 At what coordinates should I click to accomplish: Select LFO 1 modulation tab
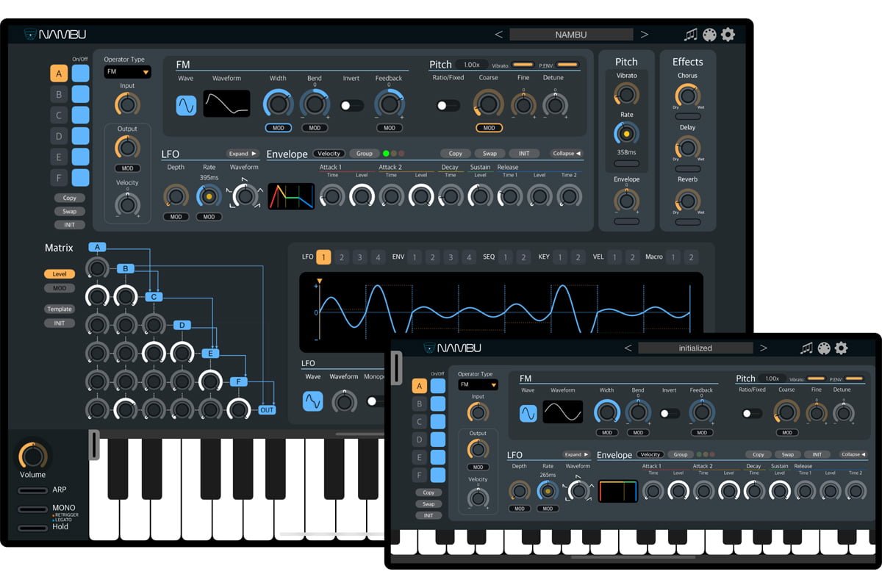point(323,257)
